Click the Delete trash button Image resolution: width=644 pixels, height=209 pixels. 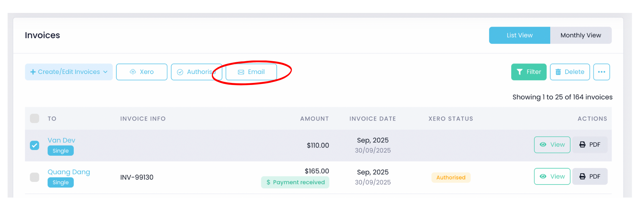pos(570,72)
